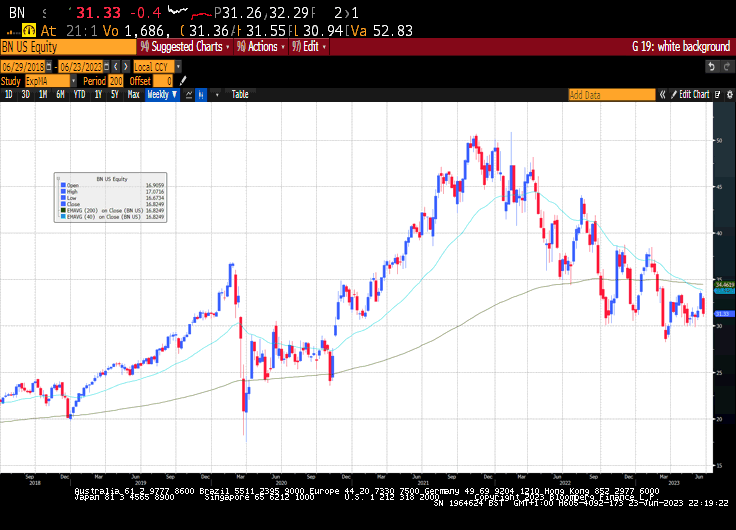Screen dimensions: 736x530
Task: Click the Study label
Action: click(x=11, y=81)
